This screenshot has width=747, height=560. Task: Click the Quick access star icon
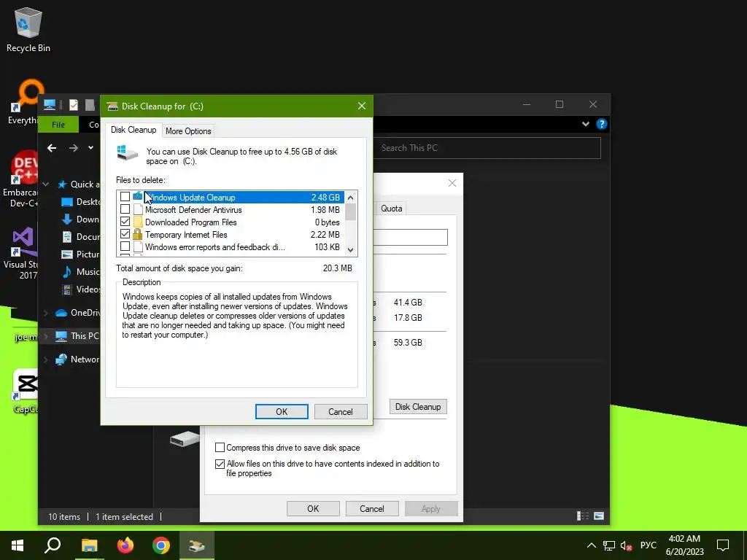click(x=62, y=184)
